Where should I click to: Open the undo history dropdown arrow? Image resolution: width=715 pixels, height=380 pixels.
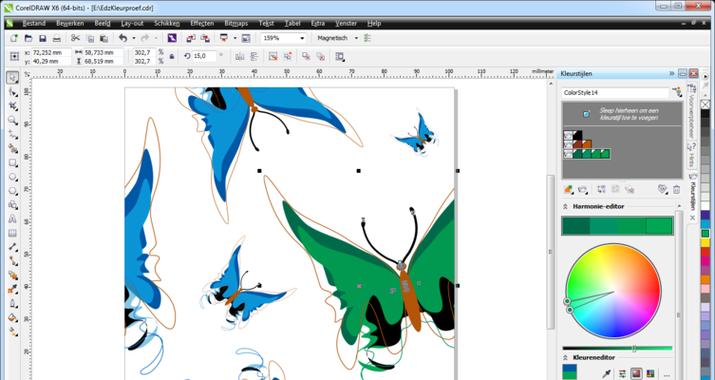click(x=134, y=38)
